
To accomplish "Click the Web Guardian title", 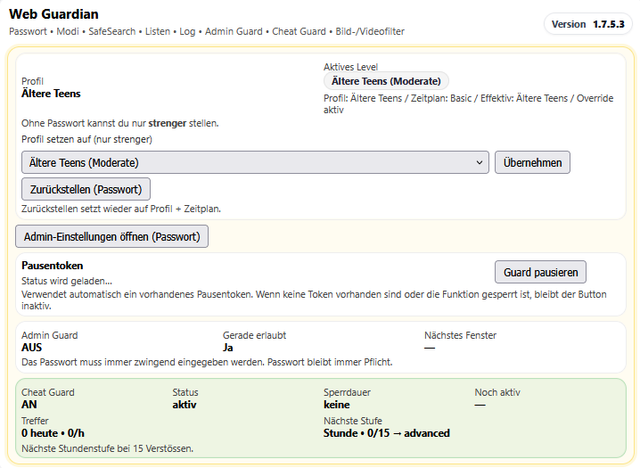I will 53,14.
